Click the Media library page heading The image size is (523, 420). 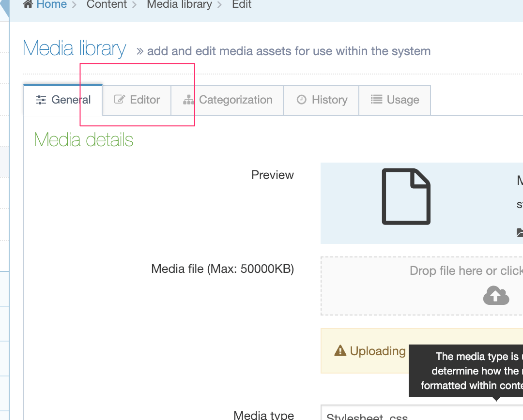[x=75, y=49]
